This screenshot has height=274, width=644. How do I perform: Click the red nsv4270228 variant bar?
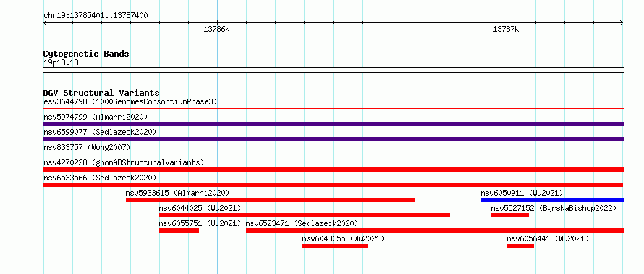click(334, 170)
